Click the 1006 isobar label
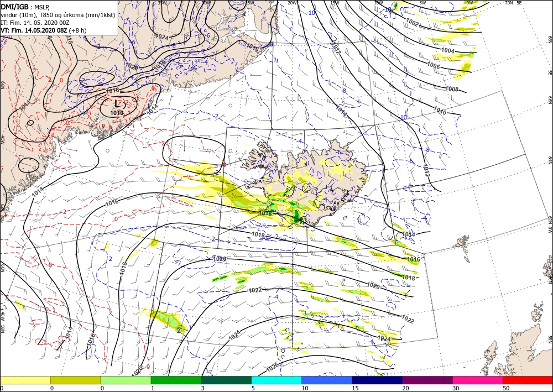Image resolution: width=553 pixels, height=392 pixels. pyautogui.click(x=433, y=65)
